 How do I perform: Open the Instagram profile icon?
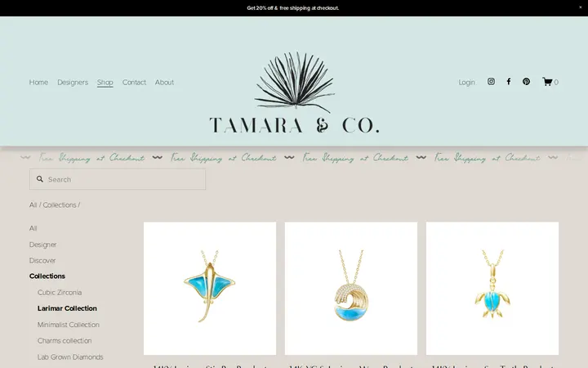point(491,82)
